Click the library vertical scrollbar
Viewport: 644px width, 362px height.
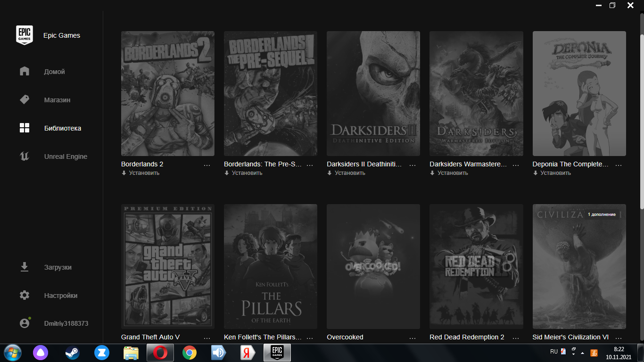coord(642,122)
